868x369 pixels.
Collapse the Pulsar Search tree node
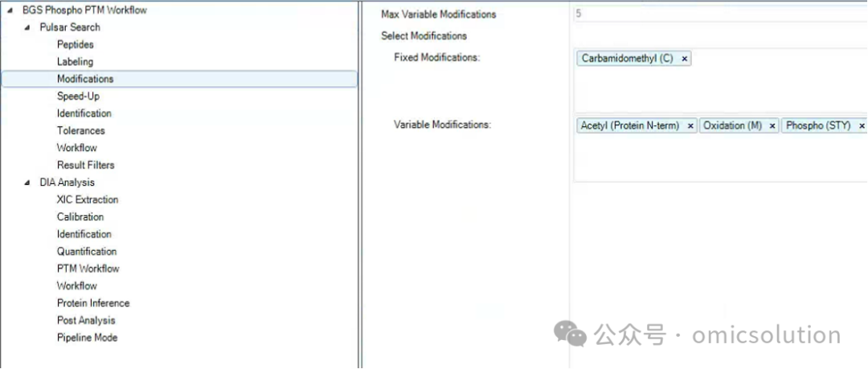(27, 27)
